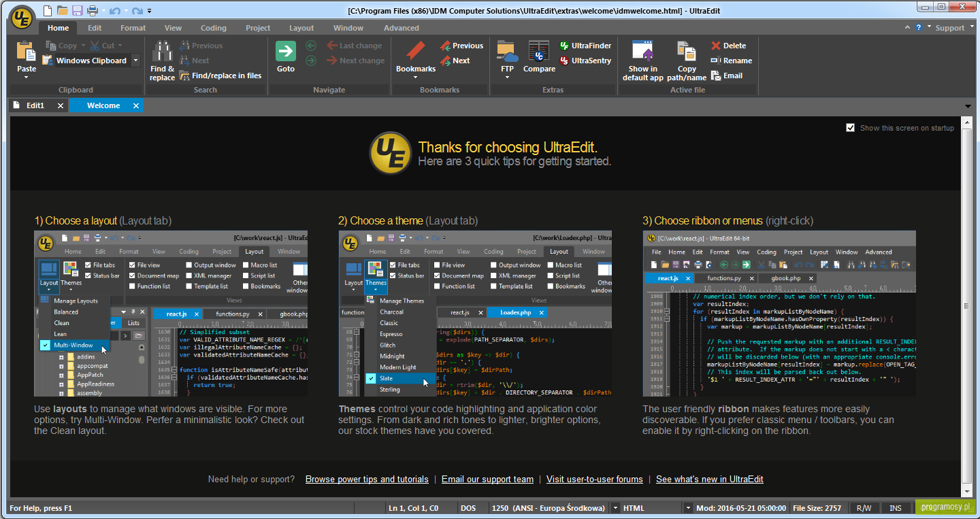
Task: Open the Compare tool
Action: (539, 57)
